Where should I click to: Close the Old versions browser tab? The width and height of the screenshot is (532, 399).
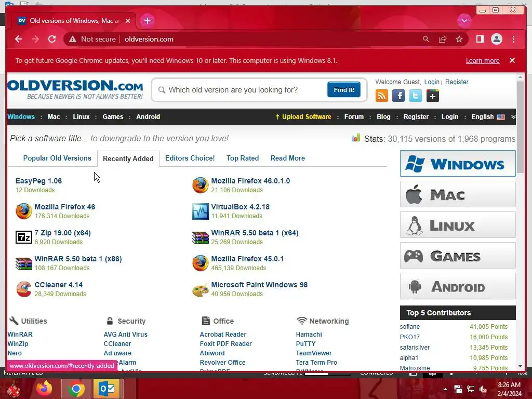tap(128, 21)
